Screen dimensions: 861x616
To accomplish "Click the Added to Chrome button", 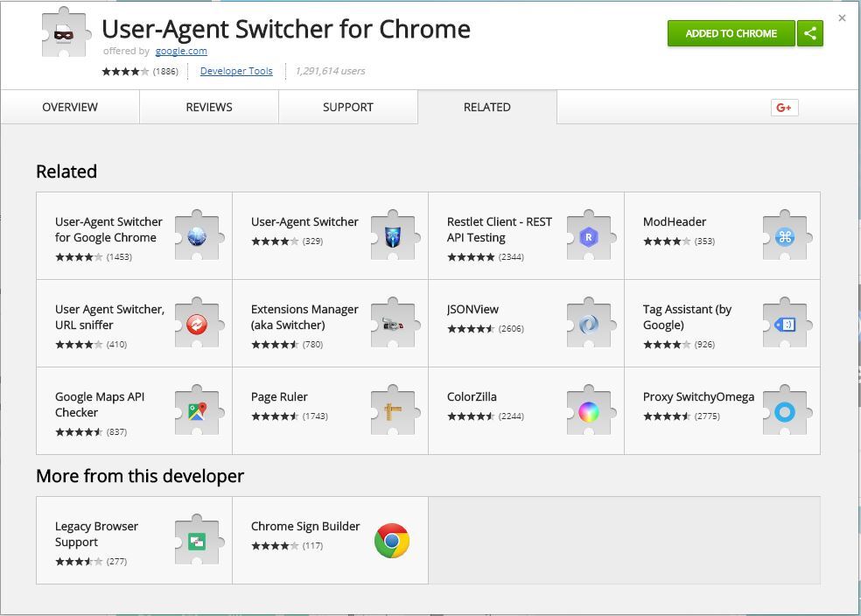I will (731, 33).
